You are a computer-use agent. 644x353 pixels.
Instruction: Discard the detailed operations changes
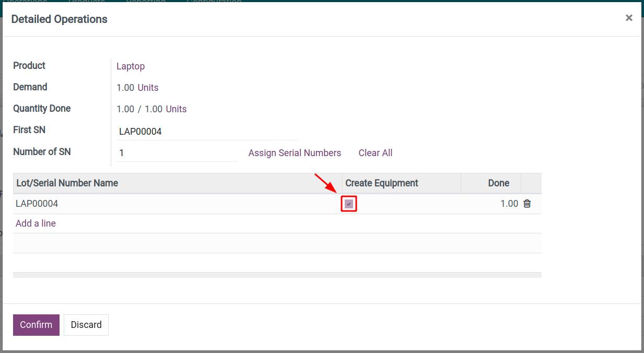pos(86,324)
